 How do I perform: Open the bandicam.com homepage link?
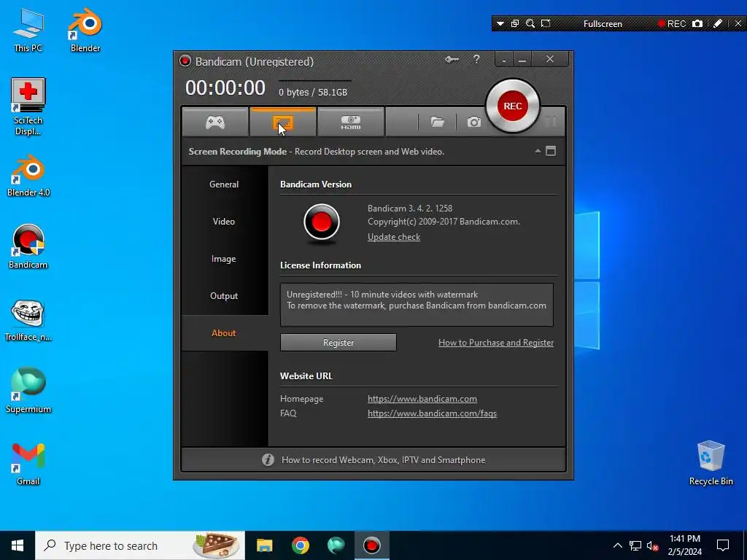click(x=422, y=399)
